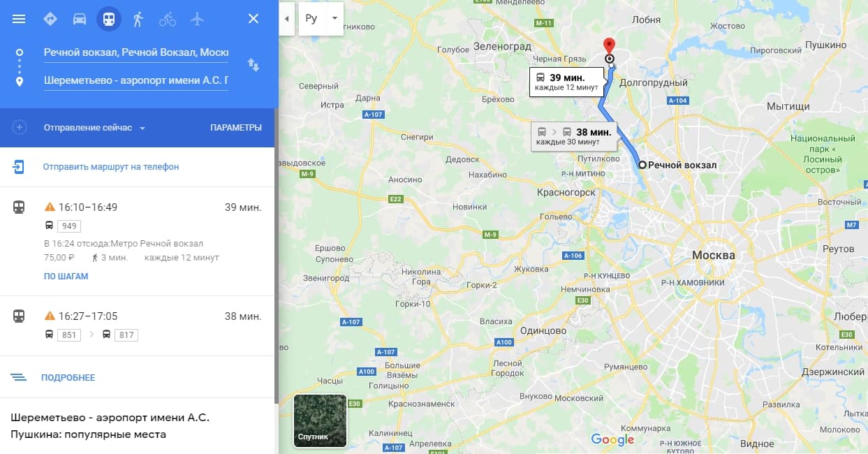868x454 pixels.
Task: Collapse the side panel arrow
Action: [x=286, y=18]
